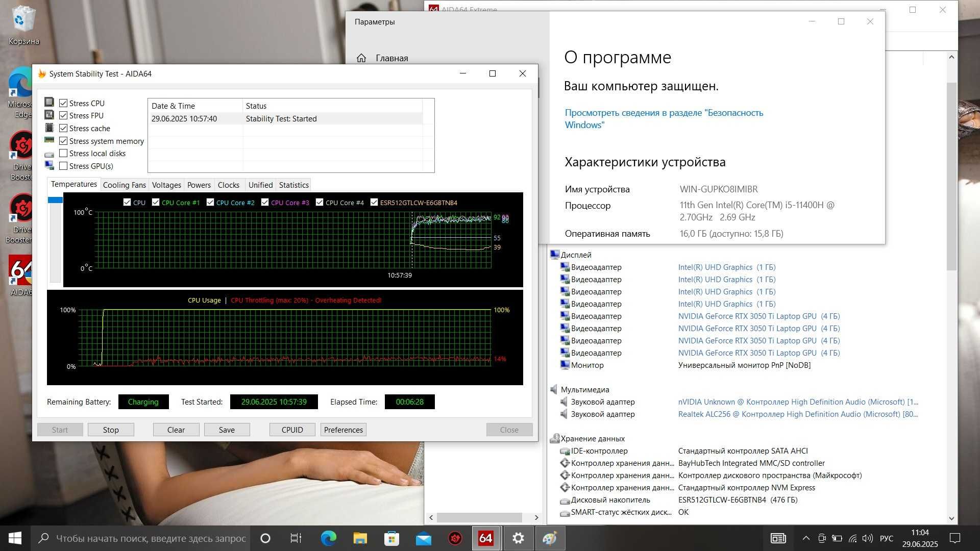This screenshot has width=980, height=551.
Task: Click AIDA64 vertical scrollbar thumb
Action: [x=951, y=176]
